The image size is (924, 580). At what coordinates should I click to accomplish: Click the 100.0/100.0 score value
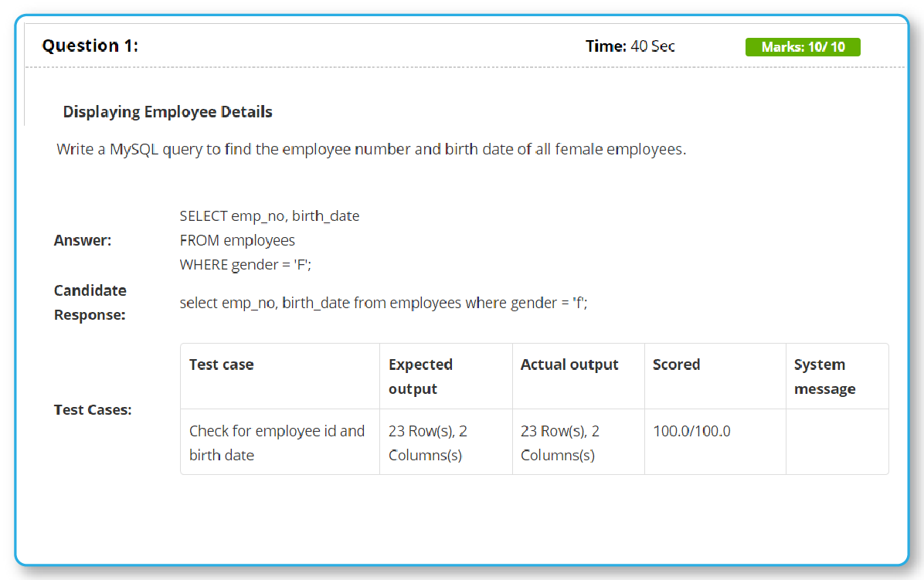coord(691,431)
